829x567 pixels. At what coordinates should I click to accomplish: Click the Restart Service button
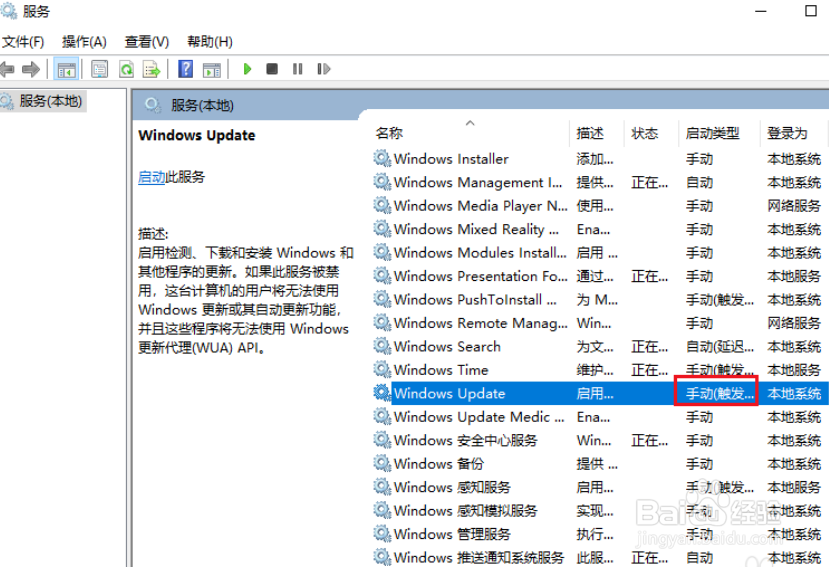click(324, 69)
